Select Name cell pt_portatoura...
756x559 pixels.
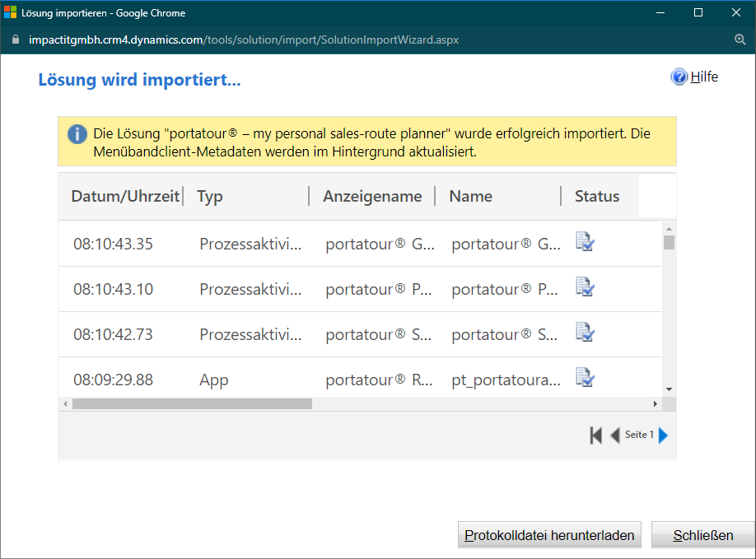pos(506,380)
